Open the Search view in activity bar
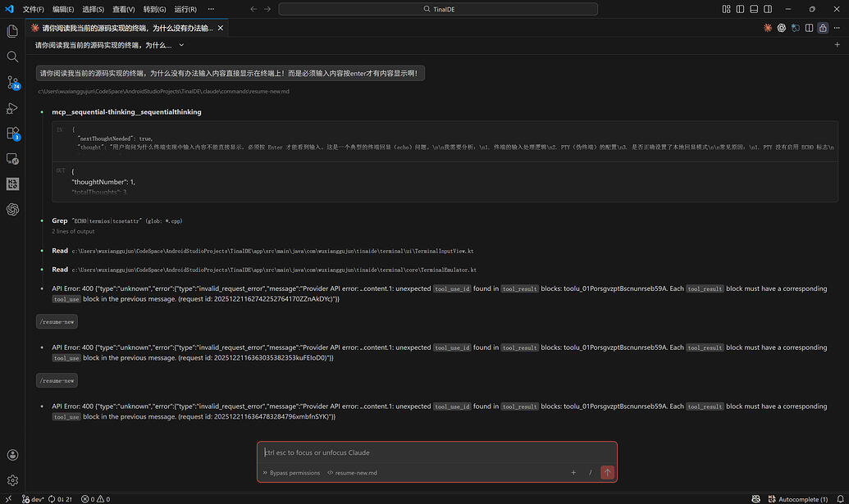This screenshot has width=849, height=504. point(12,57)
